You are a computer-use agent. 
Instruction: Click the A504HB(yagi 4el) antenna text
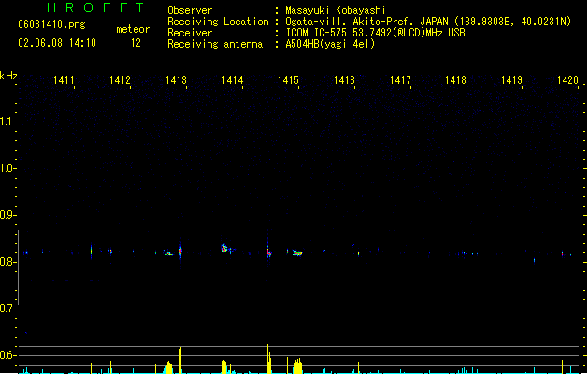330,44
